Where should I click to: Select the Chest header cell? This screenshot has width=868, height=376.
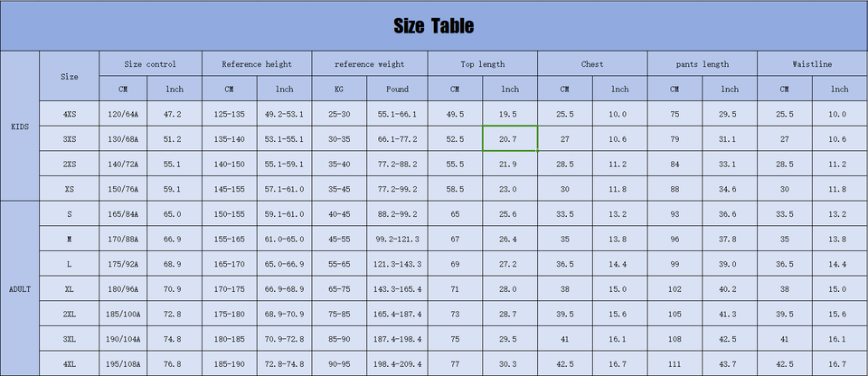(592, 64)
